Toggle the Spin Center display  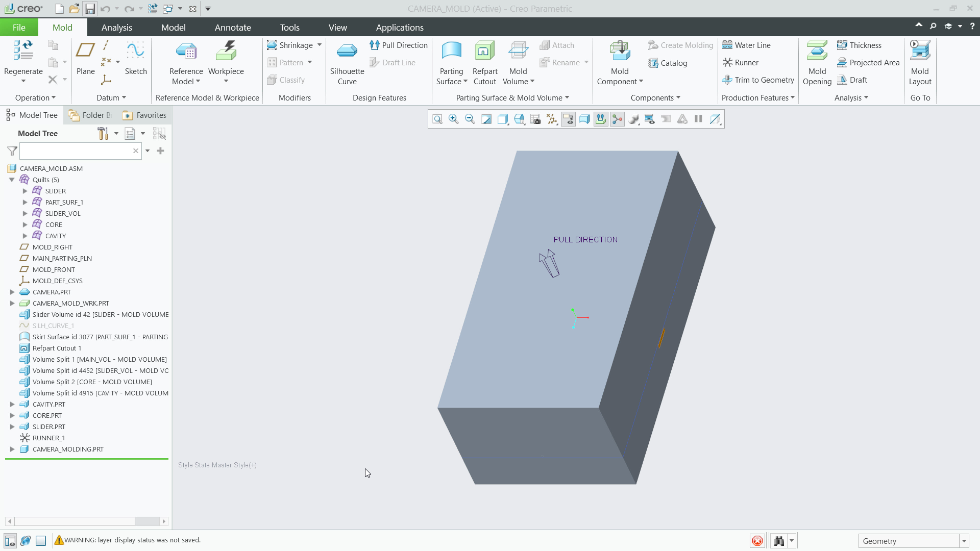pos(617,119)
